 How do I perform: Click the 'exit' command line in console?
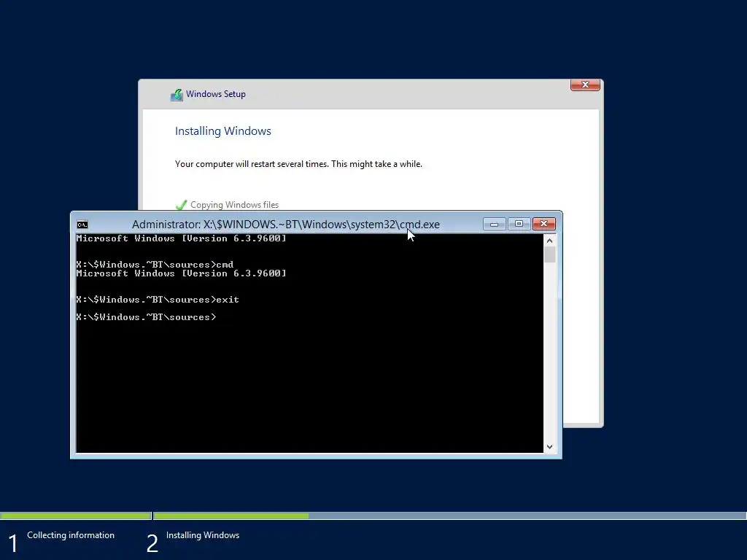click(x=158, y=300)
